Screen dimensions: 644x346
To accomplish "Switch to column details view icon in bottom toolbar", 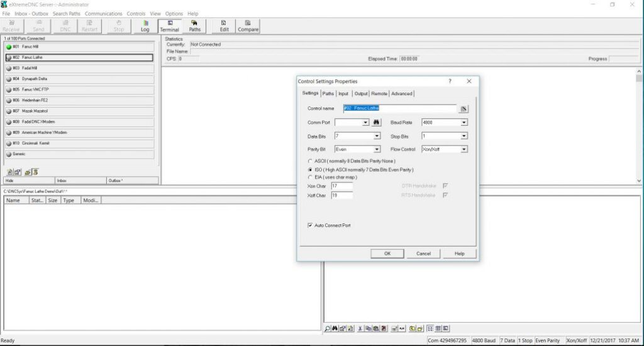I will (x=438, y=329).
